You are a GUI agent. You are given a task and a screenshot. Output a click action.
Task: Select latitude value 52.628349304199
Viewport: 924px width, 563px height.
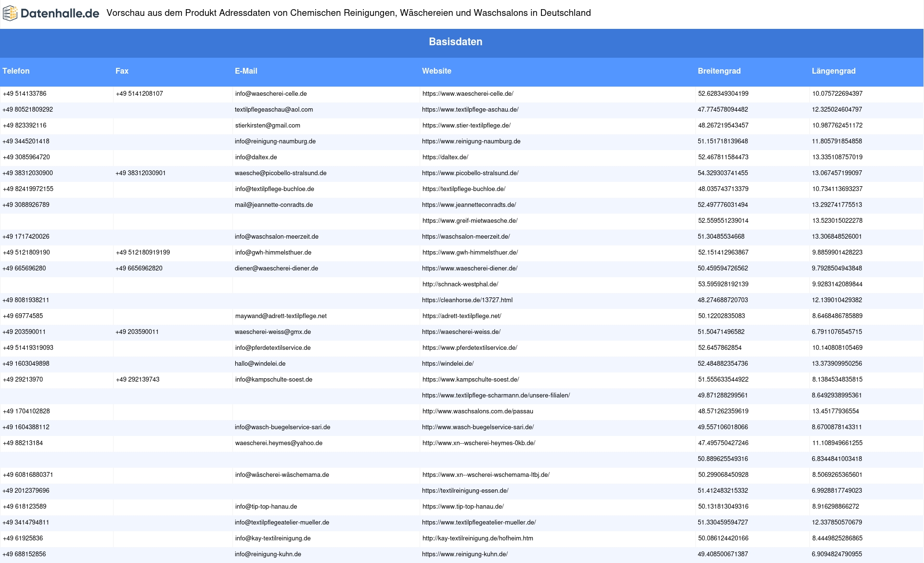click(723, 94)
